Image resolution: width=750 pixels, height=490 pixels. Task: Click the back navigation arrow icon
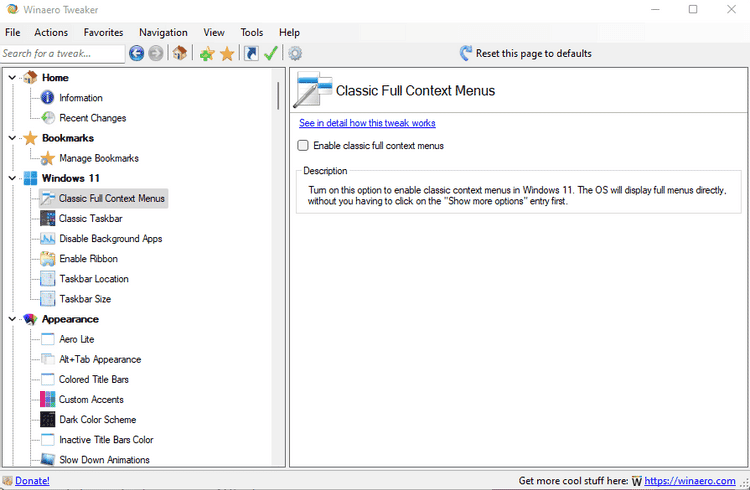coord(137,53)
